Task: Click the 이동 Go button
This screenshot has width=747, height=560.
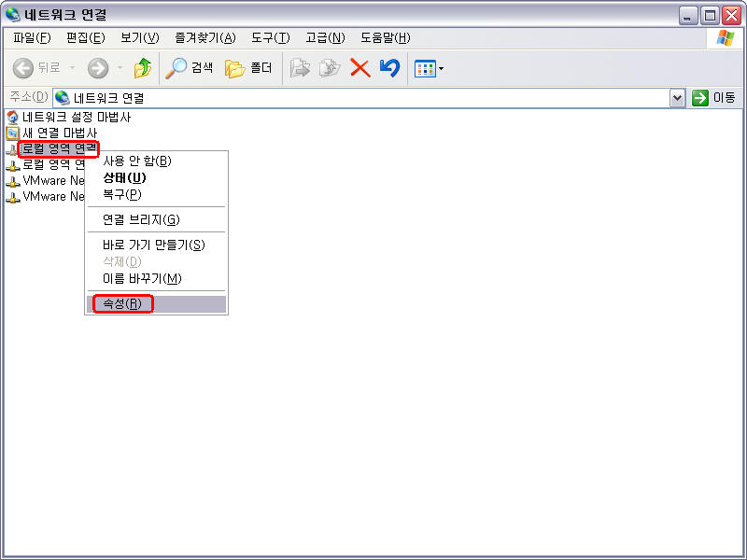Action: [713, 98]
